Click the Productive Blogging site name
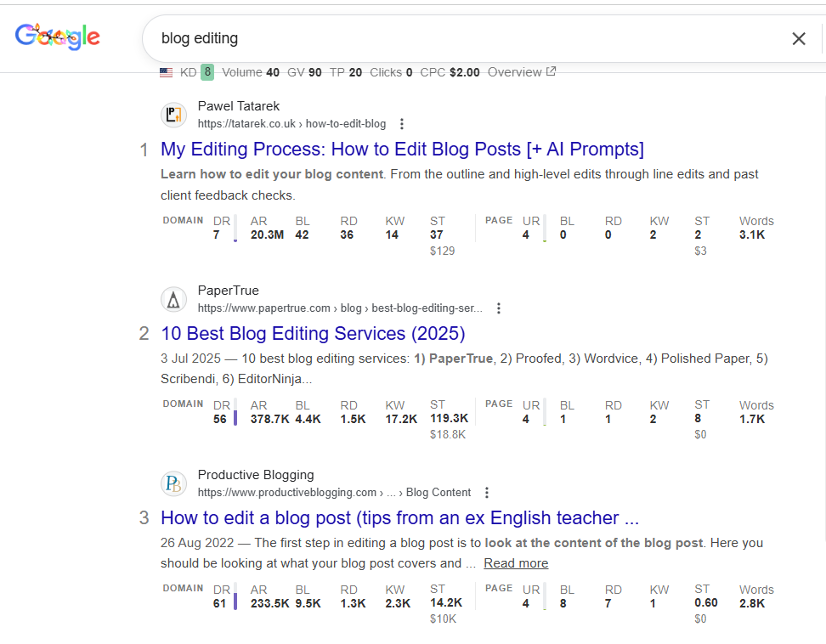 click(x=256, y=475)
